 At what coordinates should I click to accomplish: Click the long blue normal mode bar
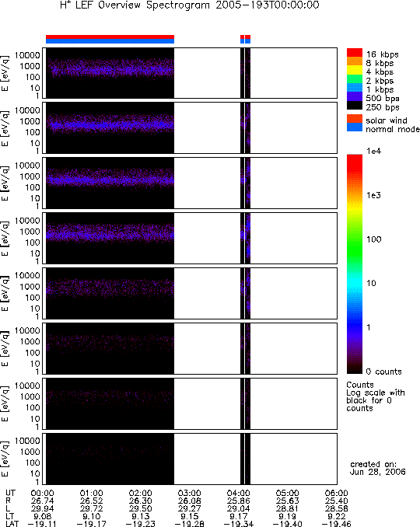[110, 41]
